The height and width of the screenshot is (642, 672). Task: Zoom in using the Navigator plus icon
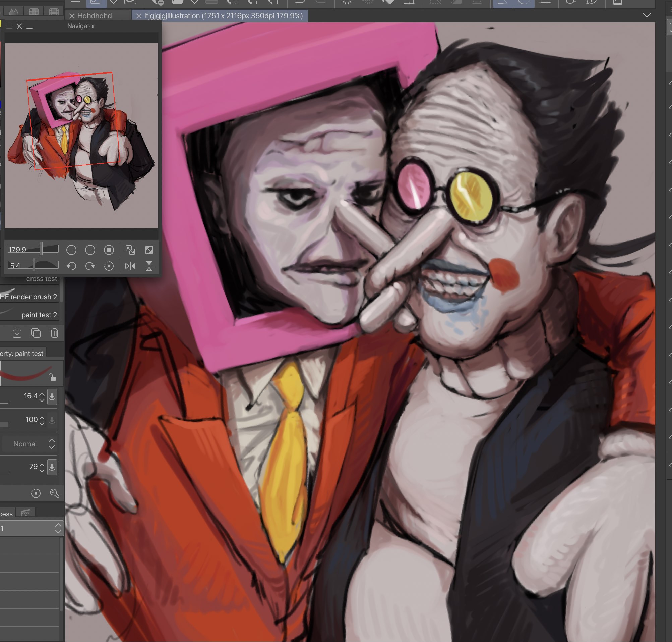coord(90,250)
